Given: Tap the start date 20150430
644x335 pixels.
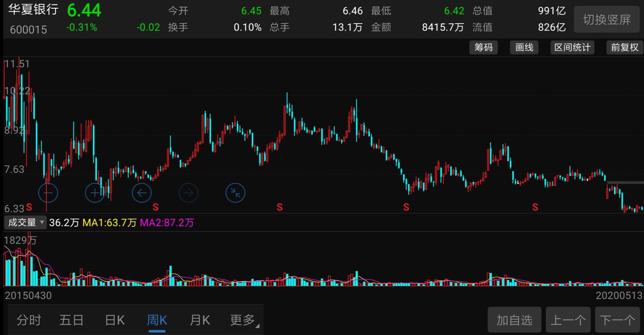Looking at the screenshot, I should (28, 296).
